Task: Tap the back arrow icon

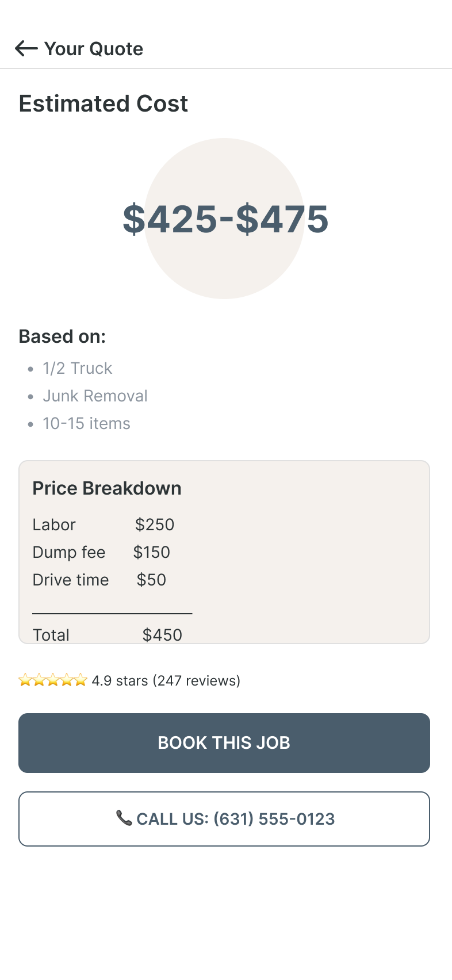Action: click(26, 49)
